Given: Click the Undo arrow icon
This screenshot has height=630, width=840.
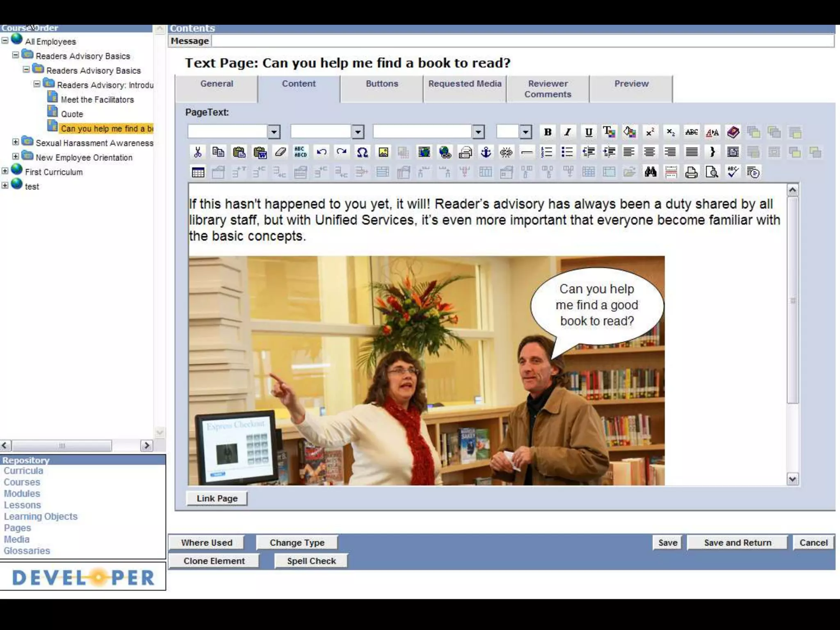Looking at the screenshot, I should point(321,152).
